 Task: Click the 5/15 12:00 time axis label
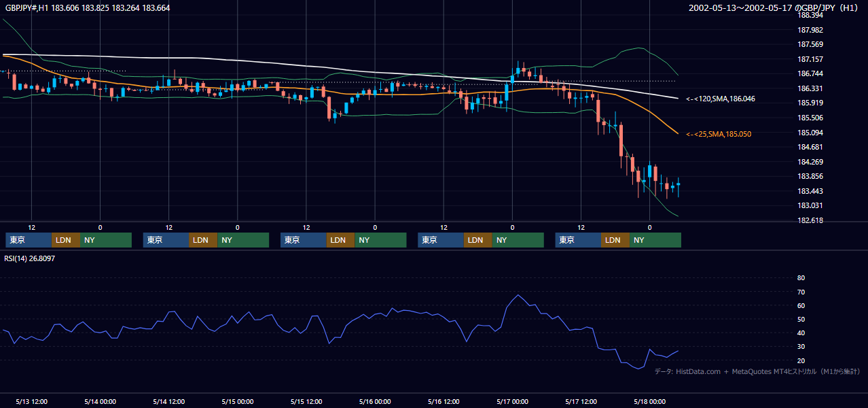(x=306, y=401)
